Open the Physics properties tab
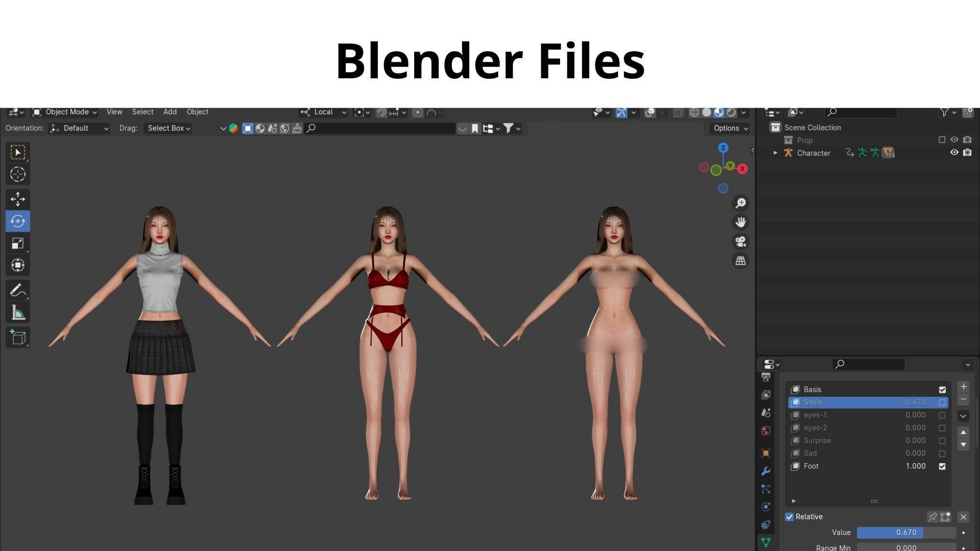980x551 pixels. pos(766,507)
